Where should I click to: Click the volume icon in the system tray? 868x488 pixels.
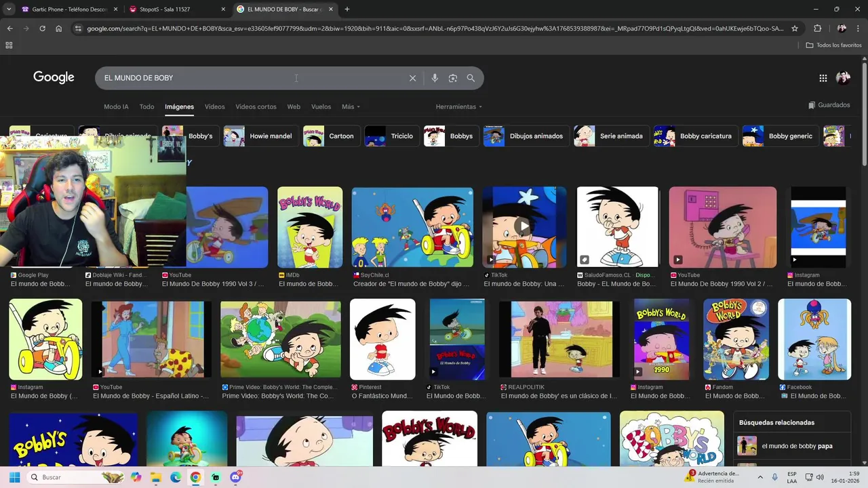819,477
